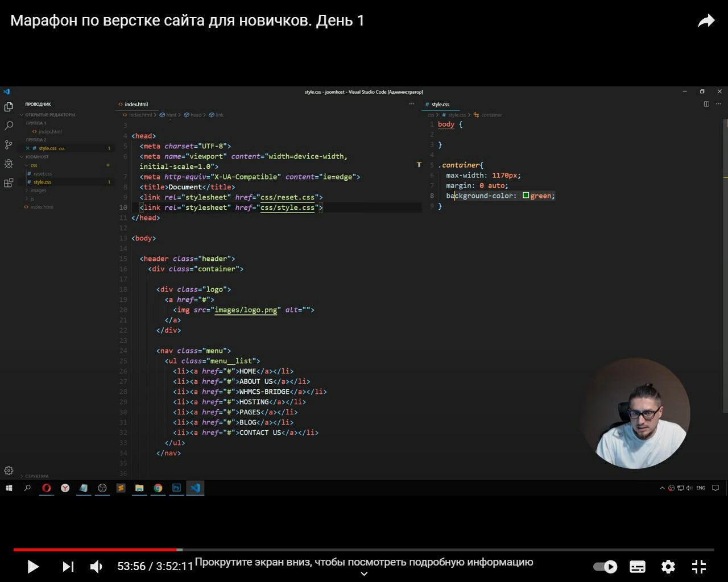Follow the images/logo.png src link
728x582 pixels.
[246, 310]
